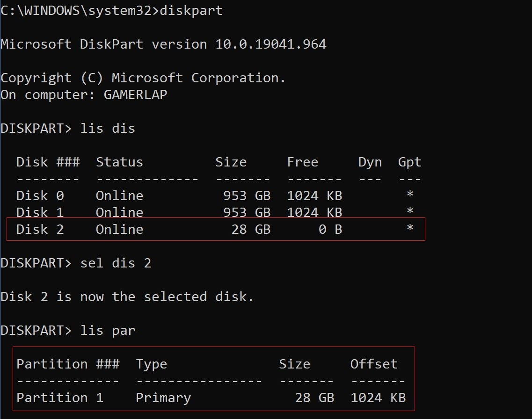Click the Disk 1 Online status

click(119, 212)
